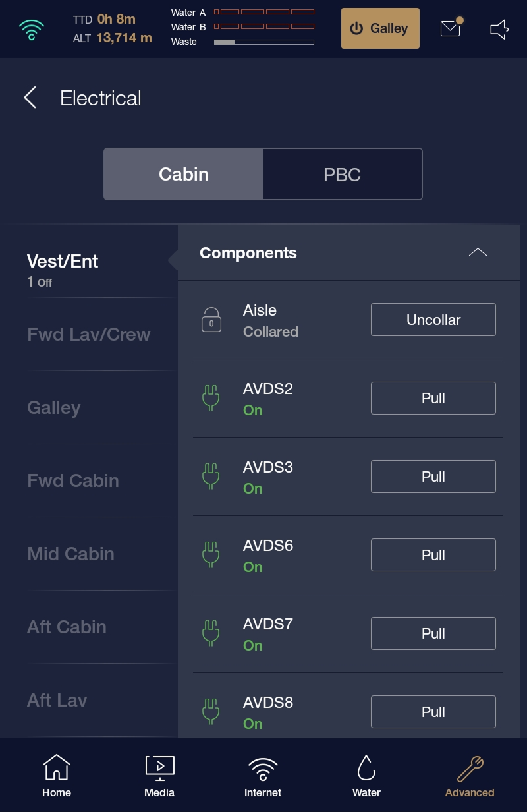The height and width of the screenshot is (812, 527).
Task: Select Fwd Lav/Crew zone
Action: pyautogui.click(x=89, y=334)
